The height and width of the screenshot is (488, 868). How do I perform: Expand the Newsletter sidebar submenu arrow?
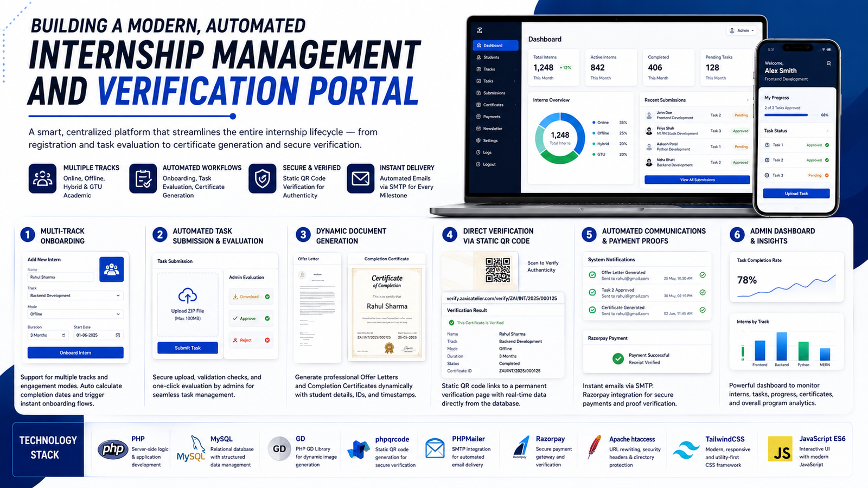[x=514, y=129]
